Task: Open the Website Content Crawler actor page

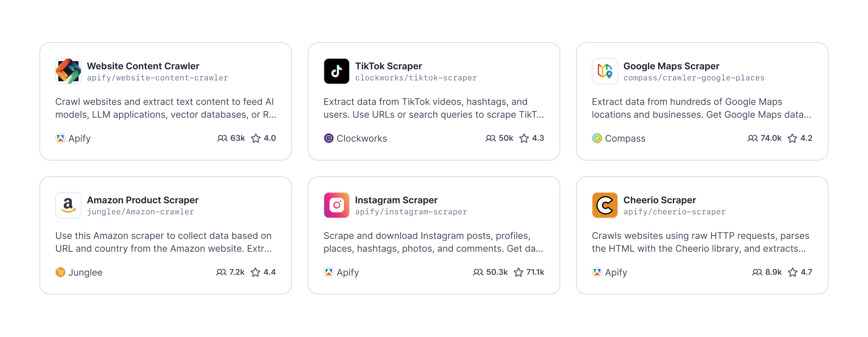Action: click(143, 66)
